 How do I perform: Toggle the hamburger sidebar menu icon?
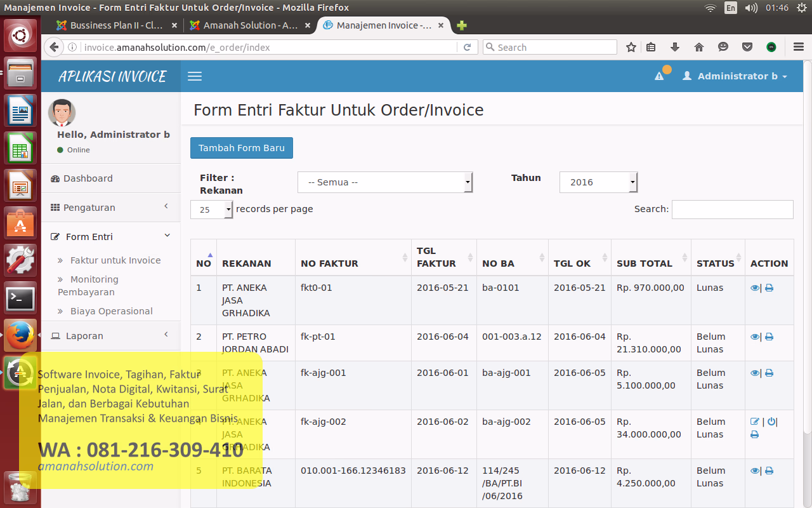coord(195,76)
